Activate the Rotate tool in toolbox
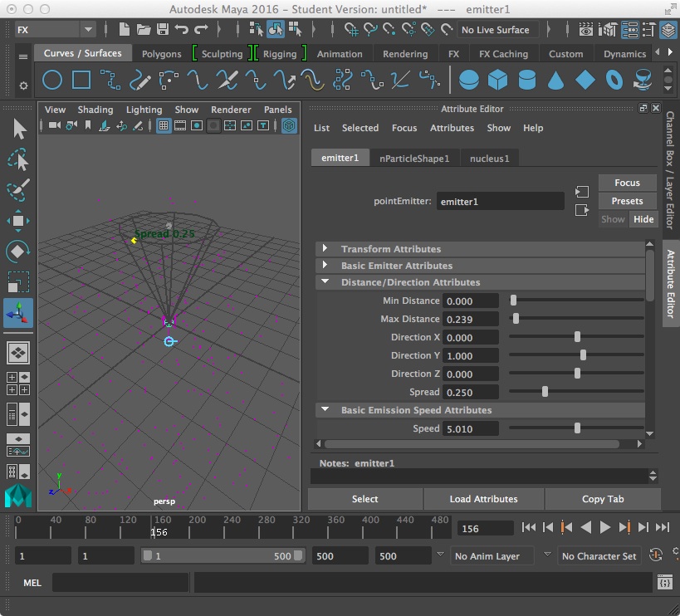Screen dimensions: 680x616 tap(18, 251)
